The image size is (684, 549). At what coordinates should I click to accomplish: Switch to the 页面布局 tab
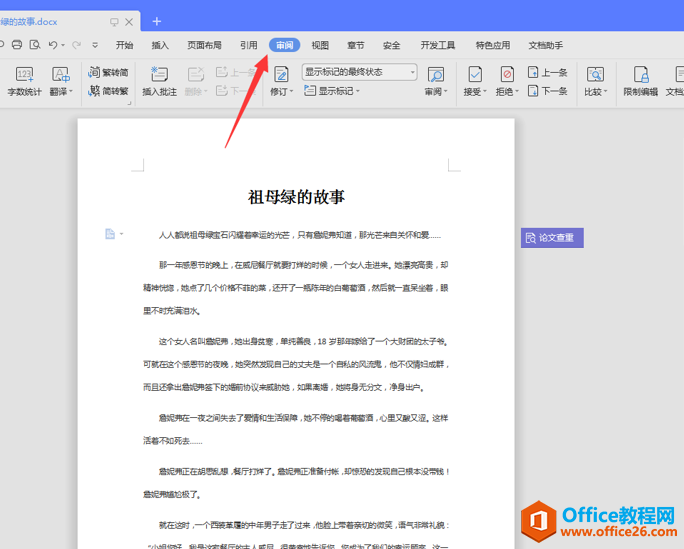click(x=204, y=45)
